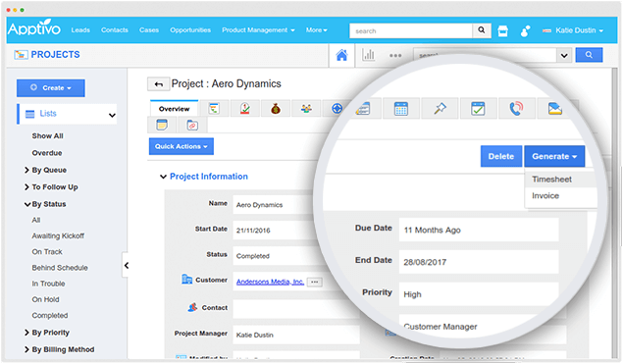Select the Overview tab
Viewport: 623px width, 364px height.
tap(174, 109)
